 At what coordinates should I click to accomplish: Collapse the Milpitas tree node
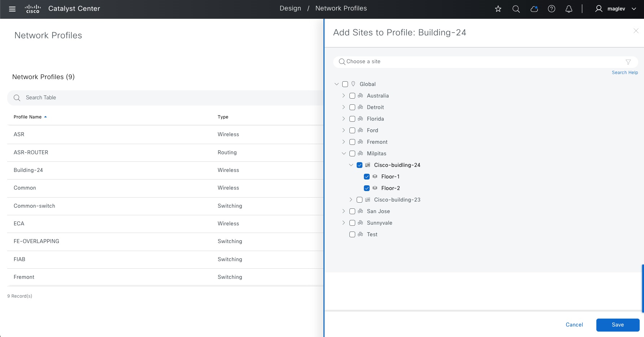(x=344, y=154)
